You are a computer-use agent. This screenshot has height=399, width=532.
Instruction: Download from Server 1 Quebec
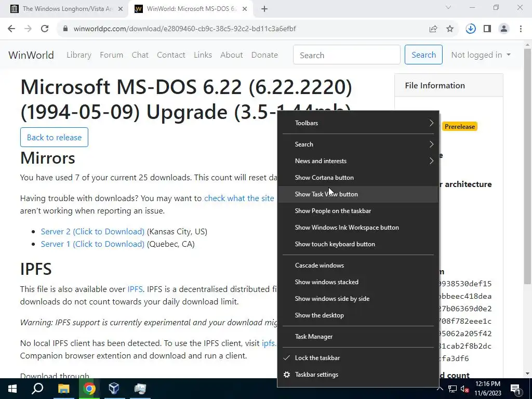[92, 244]
